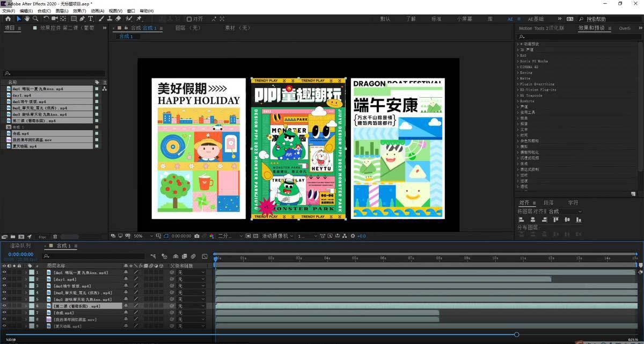The image size is (644, 344).
Task: Open the 段落 paragraph panel
Action: [548, 203]
